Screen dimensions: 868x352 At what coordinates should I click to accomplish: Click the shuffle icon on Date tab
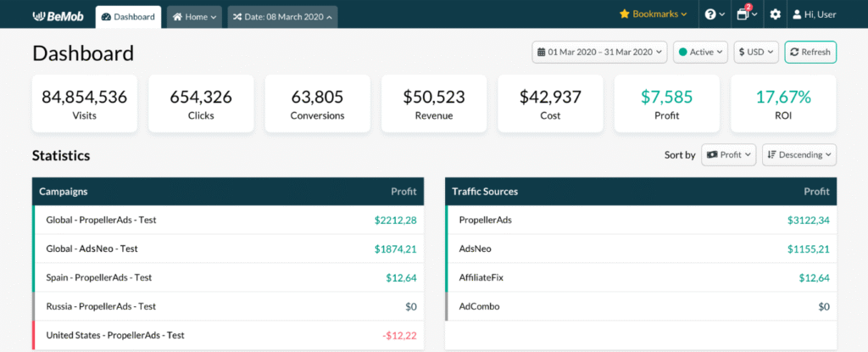point(236,17)
